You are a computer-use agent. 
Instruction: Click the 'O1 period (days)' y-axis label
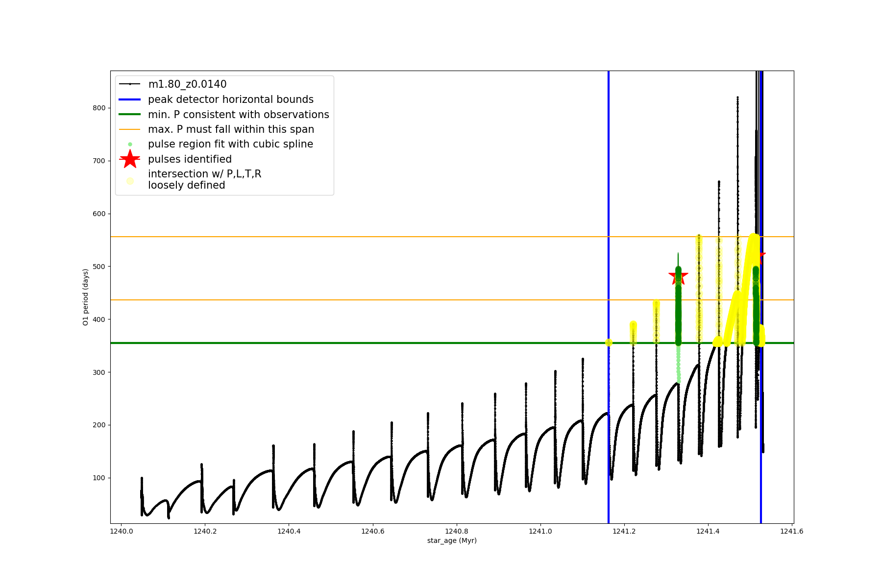[86, 297]
